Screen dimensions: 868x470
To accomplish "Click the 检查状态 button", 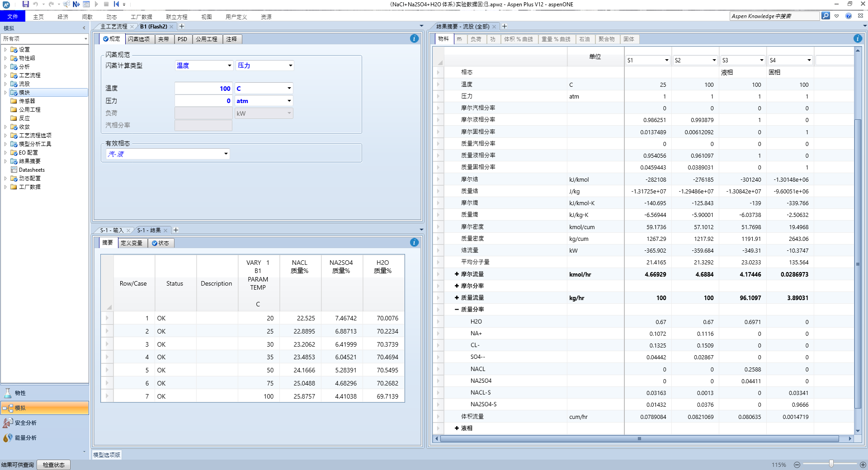I will [53, 465].
